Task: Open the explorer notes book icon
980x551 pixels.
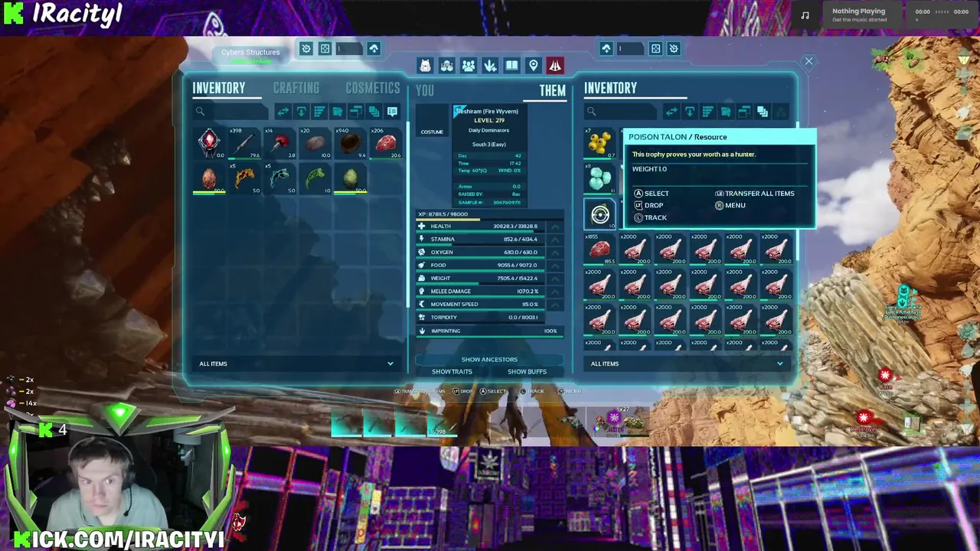Action: coord(511,66)
